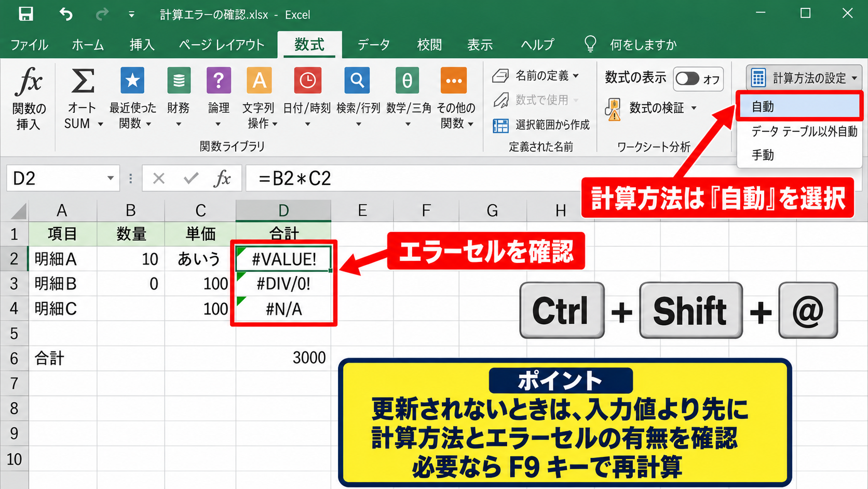Open the 論理 question-mark icon
This screenshot has width=868, height=489.
[x=219, y=81]
